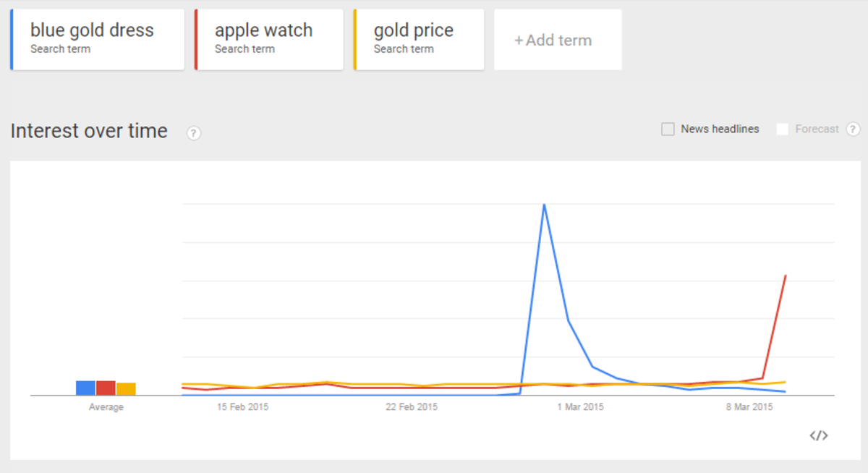This screenshot has width=868, height=473.
Task: Click the yellow average bar
Action: pyautogui.click(x=126, y=388)
